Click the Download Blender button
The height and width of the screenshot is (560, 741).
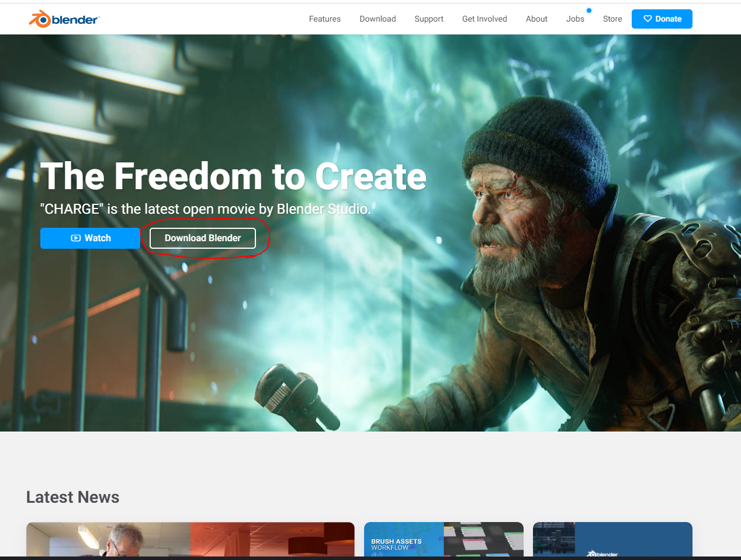click(x=203, y=238)
